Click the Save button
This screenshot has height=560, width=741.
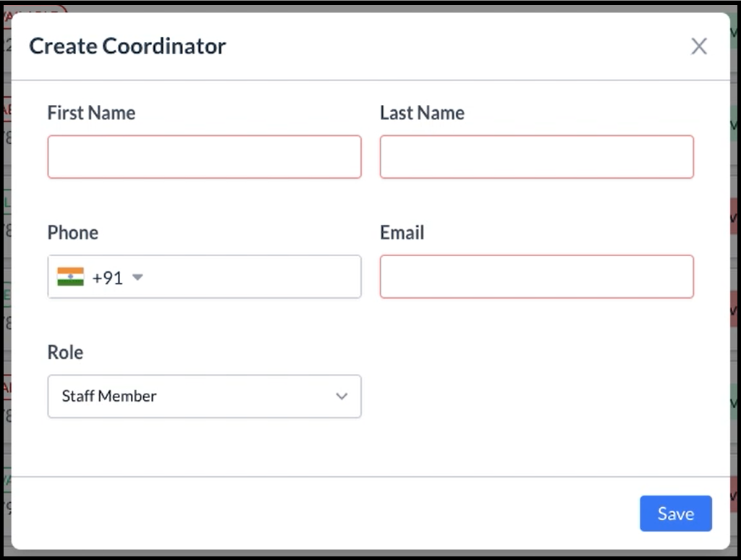click(x=675, y=513)
